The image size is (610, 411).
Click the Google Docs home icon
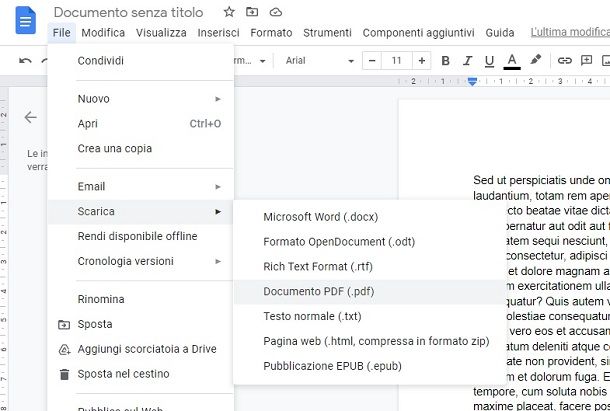pos(26,21)
